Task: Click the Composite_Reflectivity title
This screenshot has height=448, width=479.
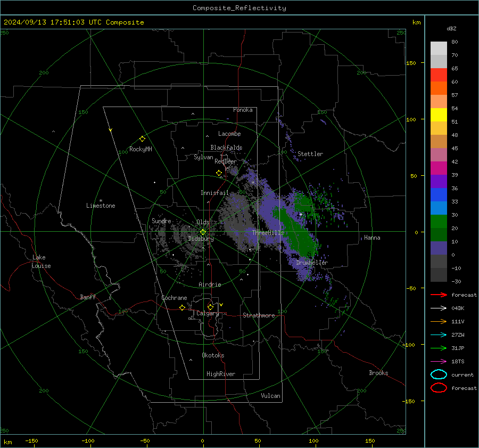Action: pos(240,8)
